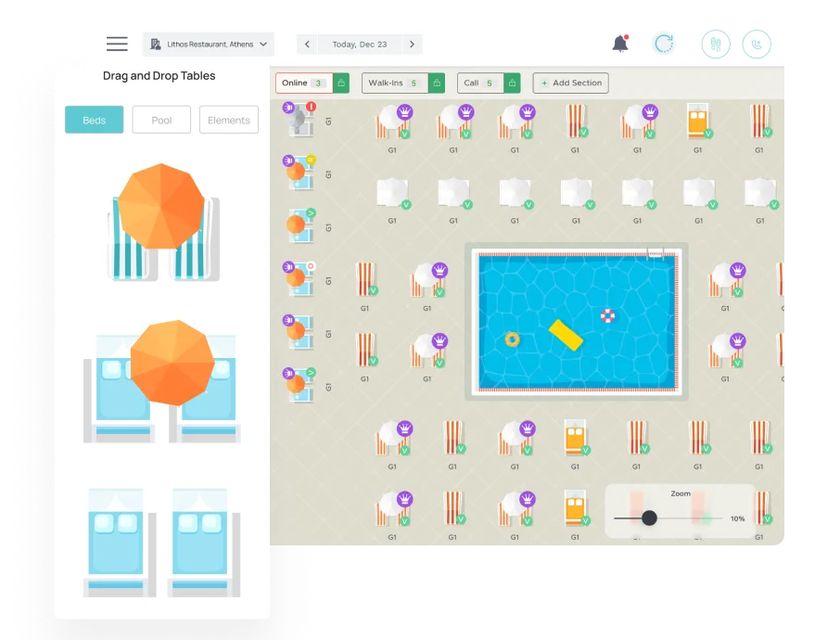Select the swimming pool element
The height and width of the screenshot is (640, 840).
577,322
